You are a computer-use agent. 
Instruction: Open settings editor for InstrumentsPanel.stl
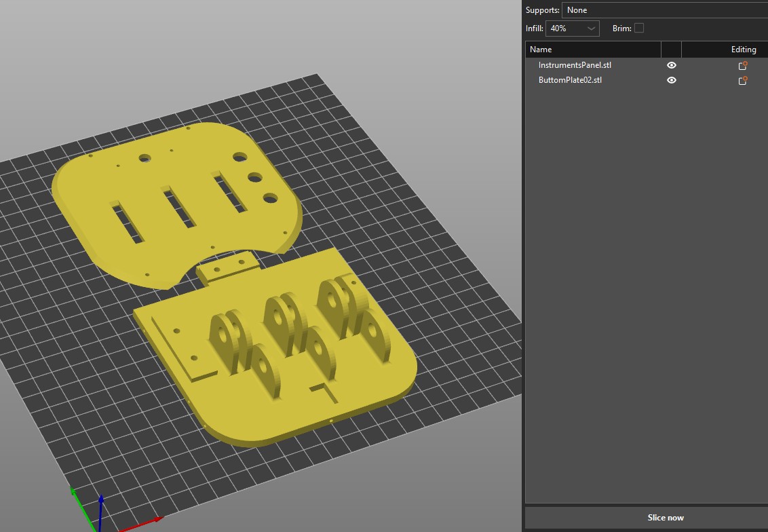click(x=743, y=66)
